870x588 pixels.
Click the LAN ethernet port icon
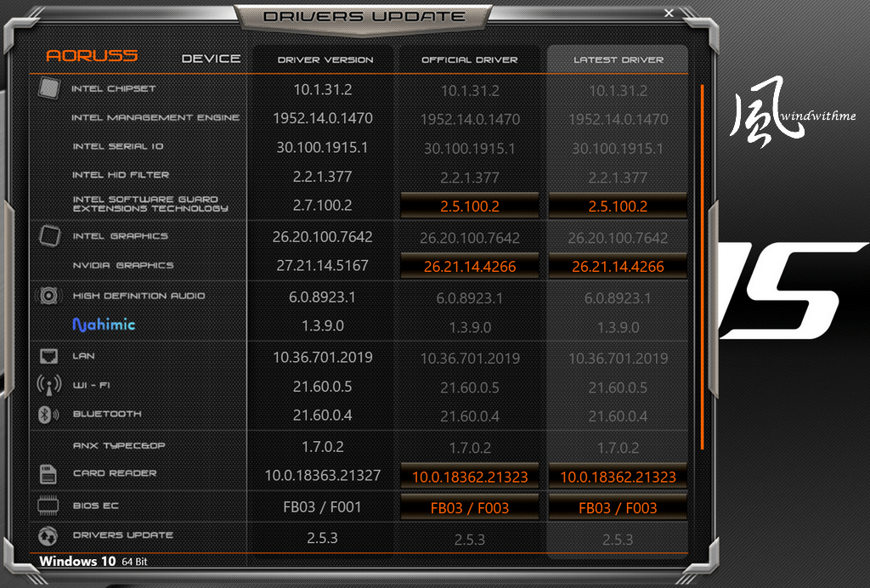pyautogui.click(x=48, y=355)
